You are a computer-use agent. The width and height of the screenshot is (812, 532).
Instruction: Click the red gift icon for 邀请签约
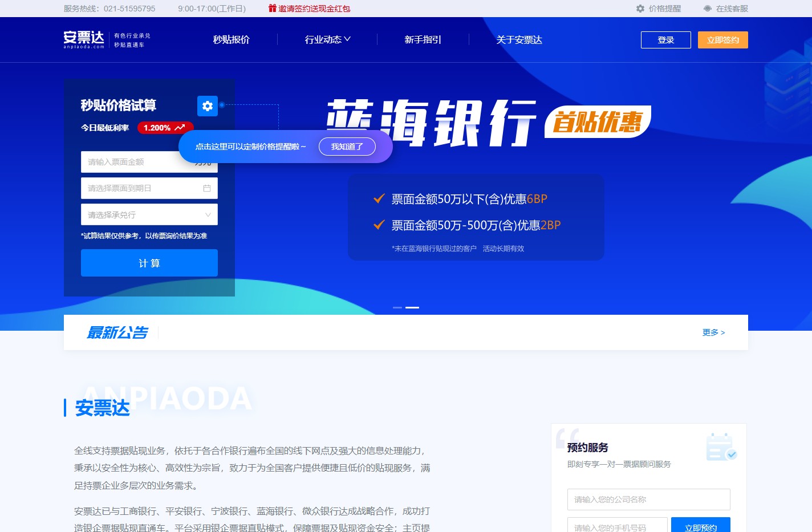pos(273,8)
